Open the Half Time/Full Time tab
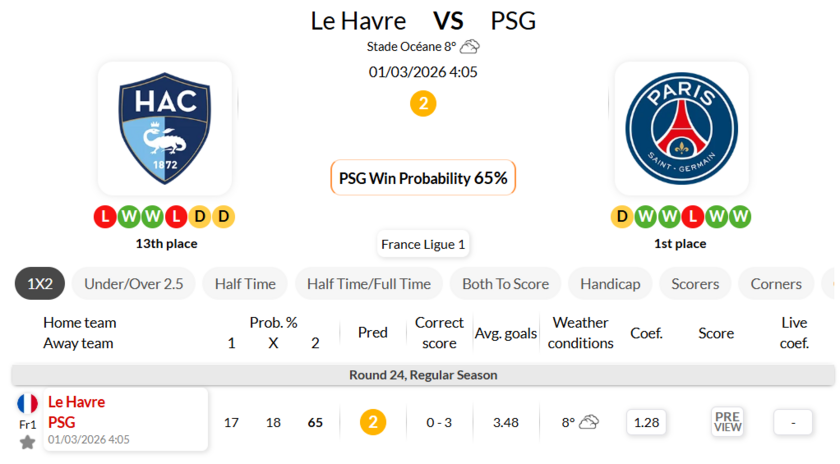Viewport: 840px width, 464px height. [369, 284]
